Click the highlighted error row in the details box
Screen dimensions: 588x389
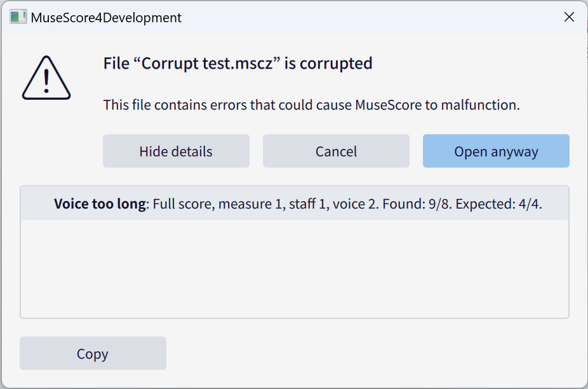pyautogui.click(x=294, y=203)
